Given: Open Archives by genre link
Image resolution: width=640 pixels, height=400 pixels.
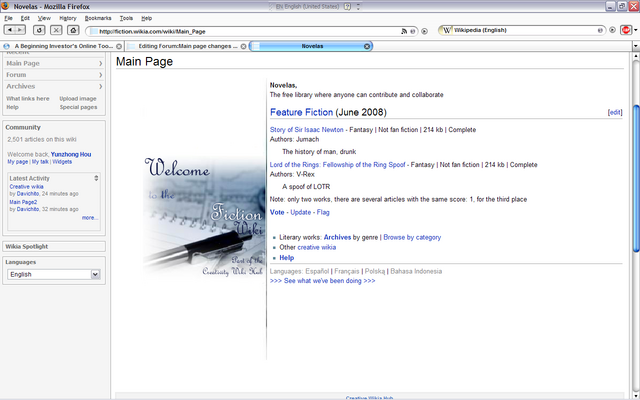Looking at the screenshot, I should point(337,237).
